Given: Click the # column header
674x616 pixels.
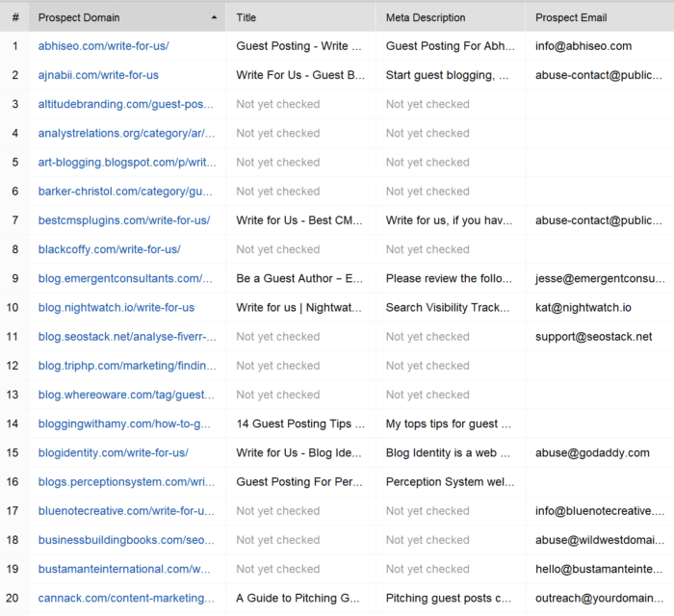Looking at the screenshot, I should [x=15, y=17].
